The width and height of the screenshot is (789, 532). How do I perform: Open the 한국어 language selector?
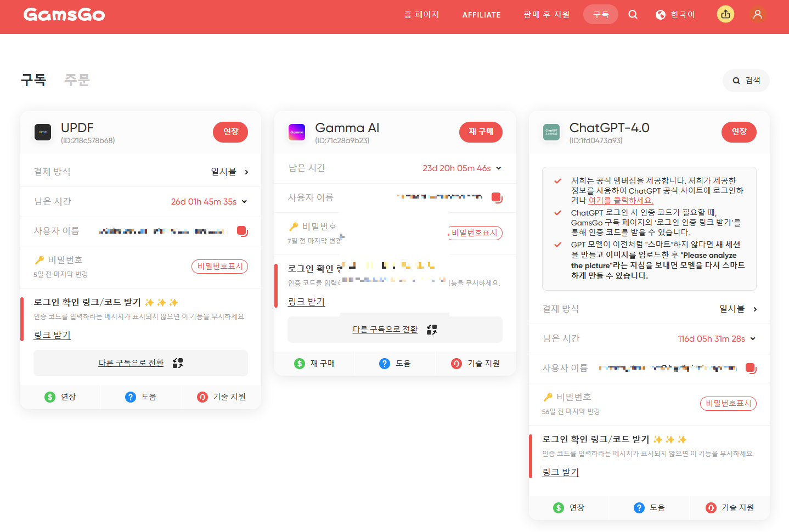(x=675, y=15)
